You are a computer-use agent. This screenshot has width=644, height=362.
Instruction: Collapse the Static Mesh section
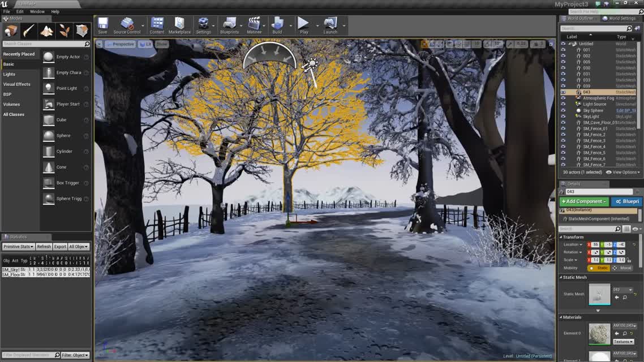pos(561,278)
